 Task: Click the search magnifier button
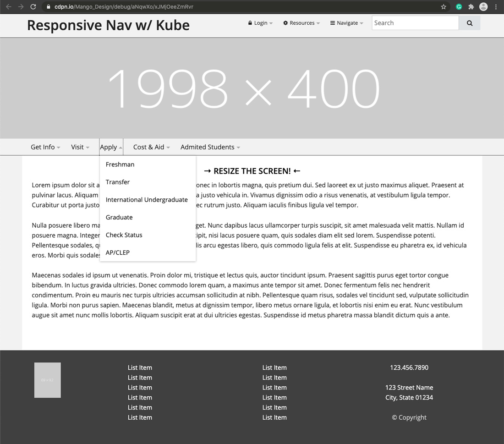pos(469,23)
